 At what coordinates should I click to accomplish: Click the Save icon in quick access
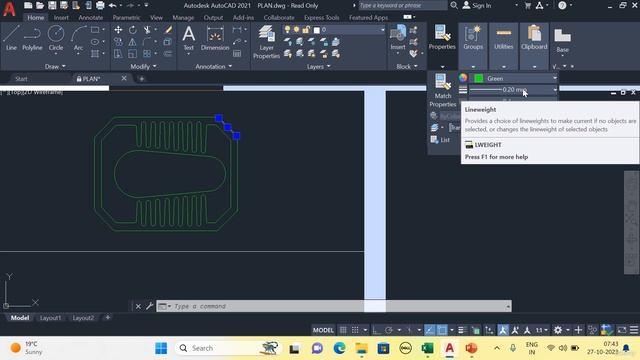52,5
